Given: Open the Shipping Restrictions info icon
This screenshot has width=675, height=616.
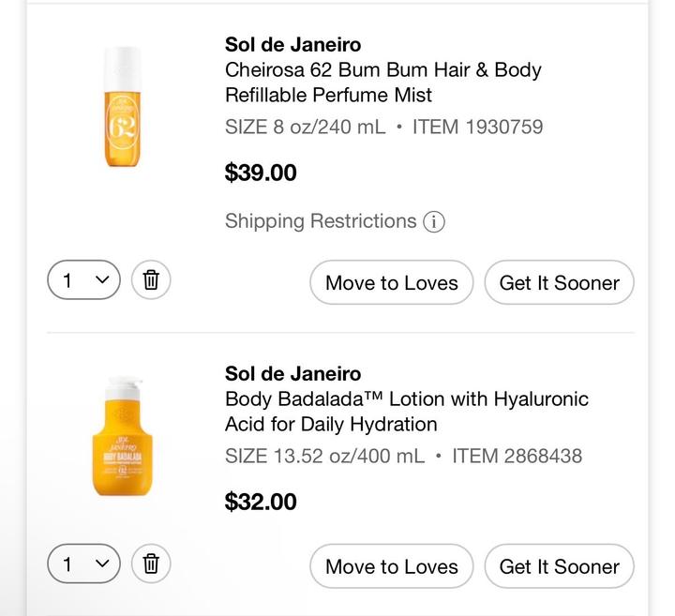Looking at the screenshot, I should click(x=433, y=222).
